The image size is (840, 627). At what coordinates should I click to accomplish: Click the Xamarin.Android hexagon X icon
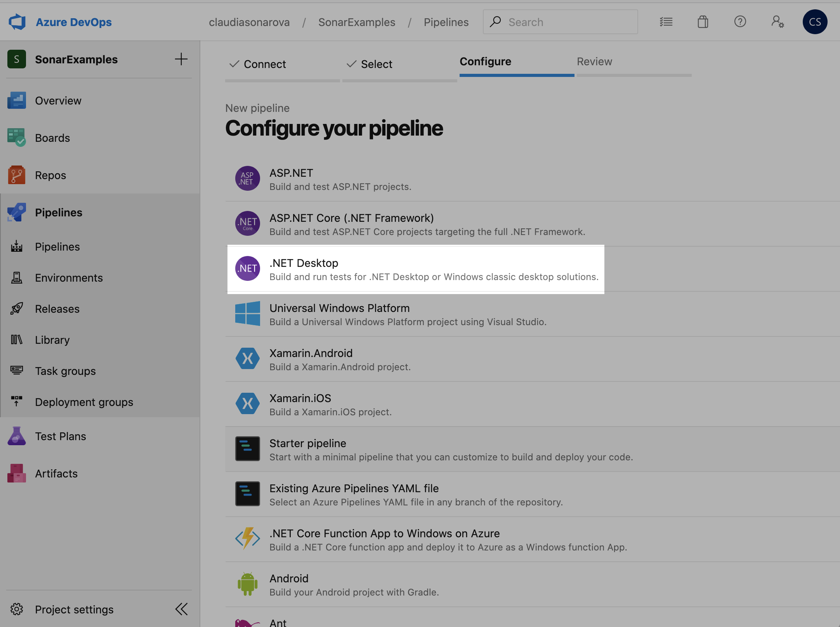click(248, 359)
